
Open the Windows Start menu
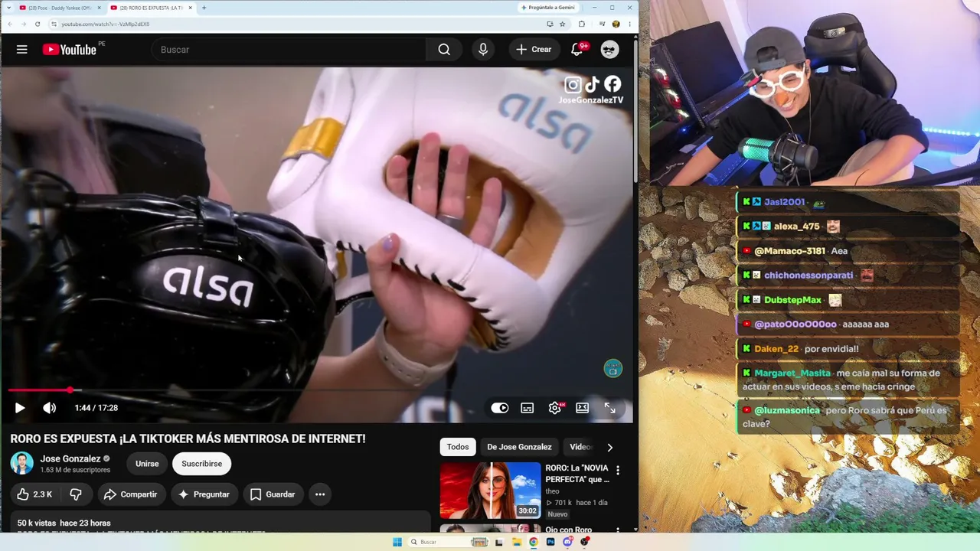coord(397,542)
